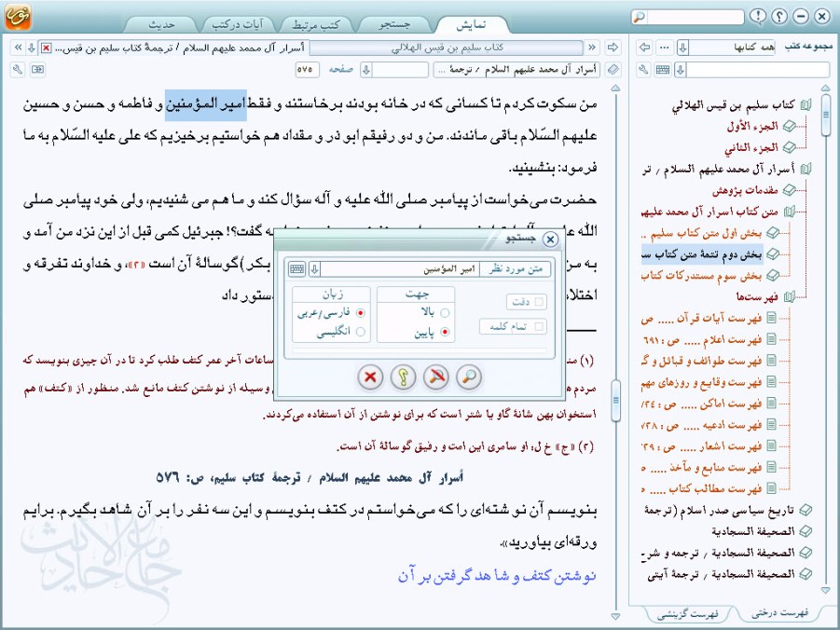The height and width of the screenshot is (630, 840).
Task: Click the page number field showing ٥٧٥
Action: pos(307,70)
